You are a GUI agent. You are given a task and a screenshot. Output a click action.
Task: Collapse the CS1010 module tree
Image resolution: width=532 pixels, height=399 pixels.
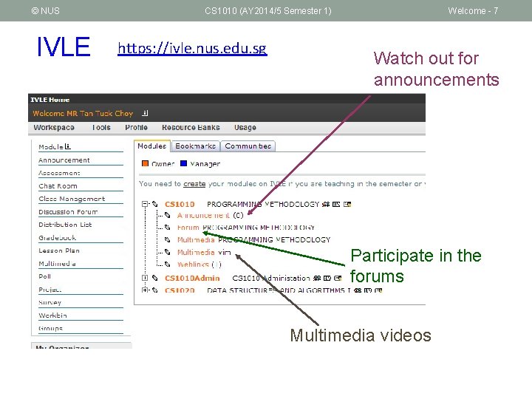pos(145,204)
